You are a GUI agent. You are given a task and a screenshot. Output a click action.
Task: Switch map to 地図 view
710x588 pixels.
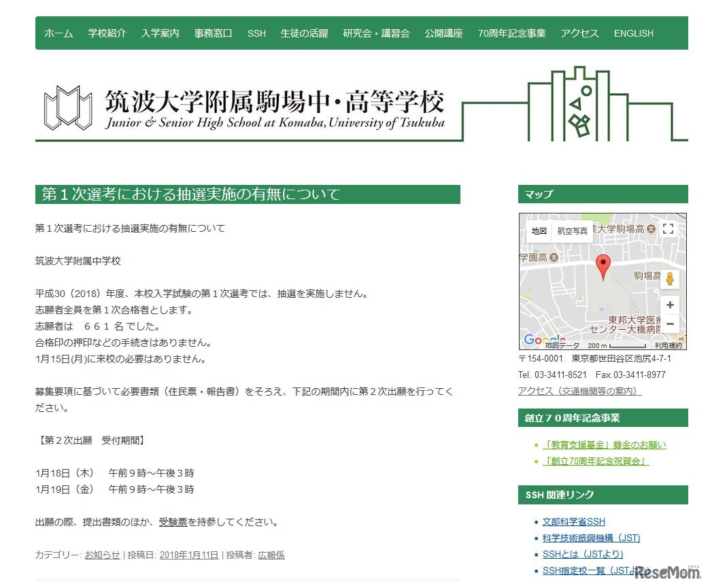tap(539, 231)
